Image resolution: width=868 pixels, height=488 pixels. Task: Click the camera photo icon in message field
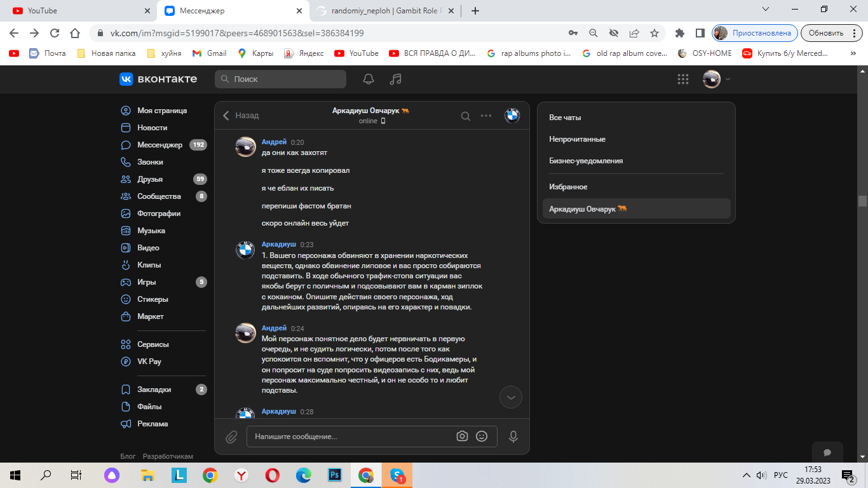click(462, 437)
